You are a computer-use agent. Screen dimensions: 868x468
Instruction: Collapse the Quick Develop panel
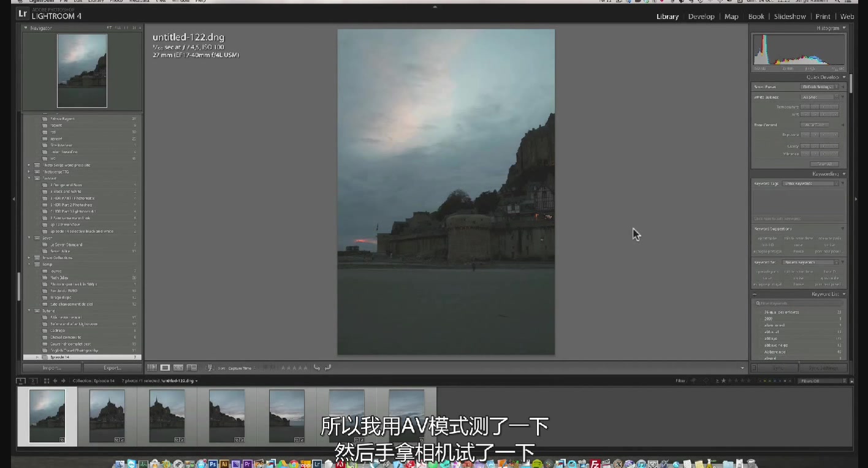click(x=844, y=77)
